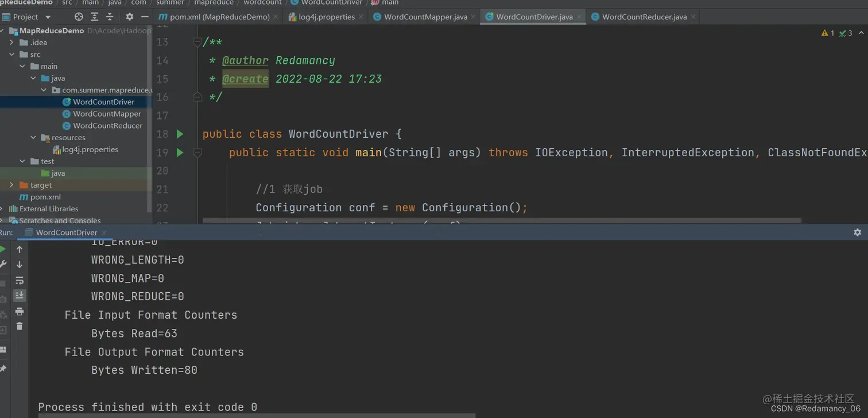Click 'wordcount' in breadcrumb bar
Viewport: 868px width, 418px height.
[x=262, y=3]
